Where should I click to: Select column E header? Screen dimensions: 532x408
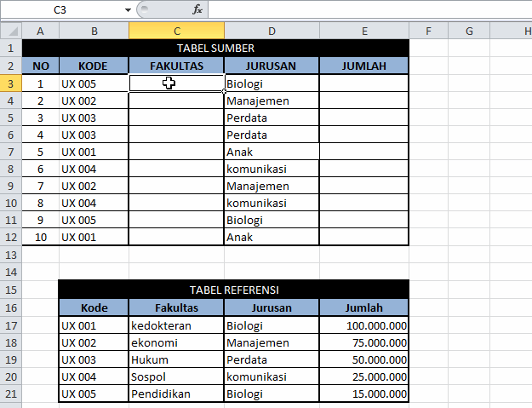coord(363,32)
